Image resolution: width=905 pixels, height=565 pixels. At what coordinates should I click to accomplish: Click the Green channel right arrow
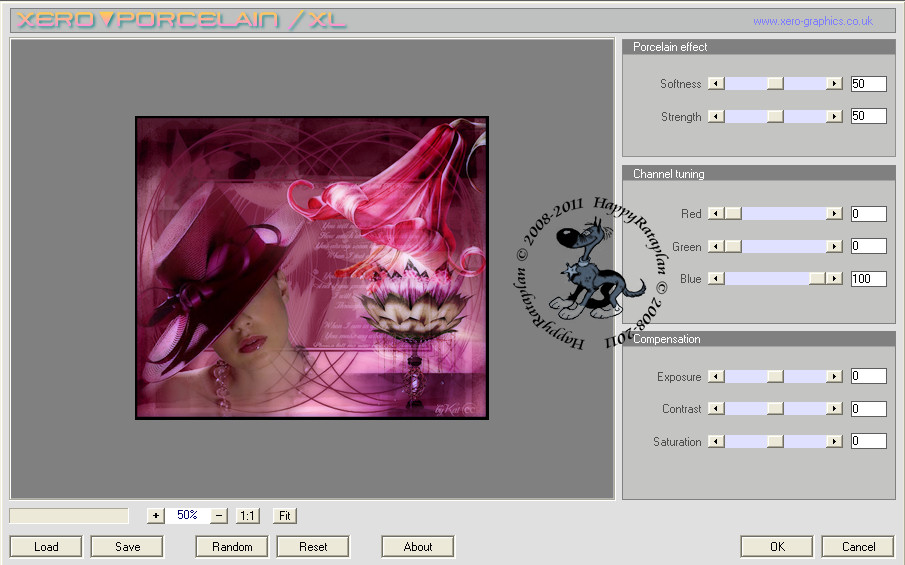click(834, 246)
